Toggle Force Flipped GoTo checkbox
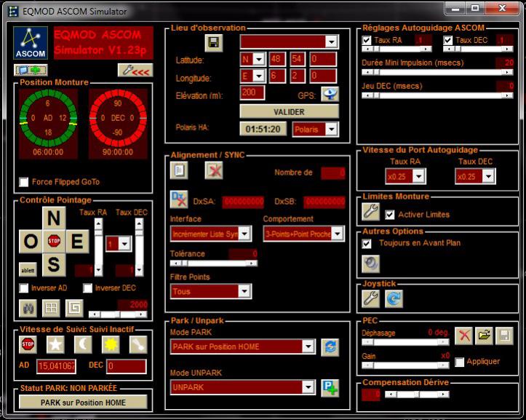This screenshot has width=526, height=420. (x=24, y=182)
